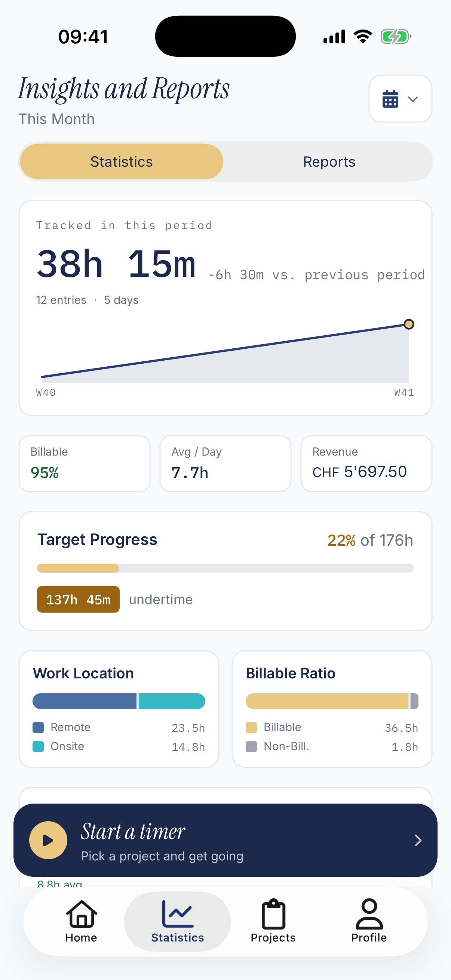
Task: Tap the 'This Month' subtitle
Action: click(56, 119)
